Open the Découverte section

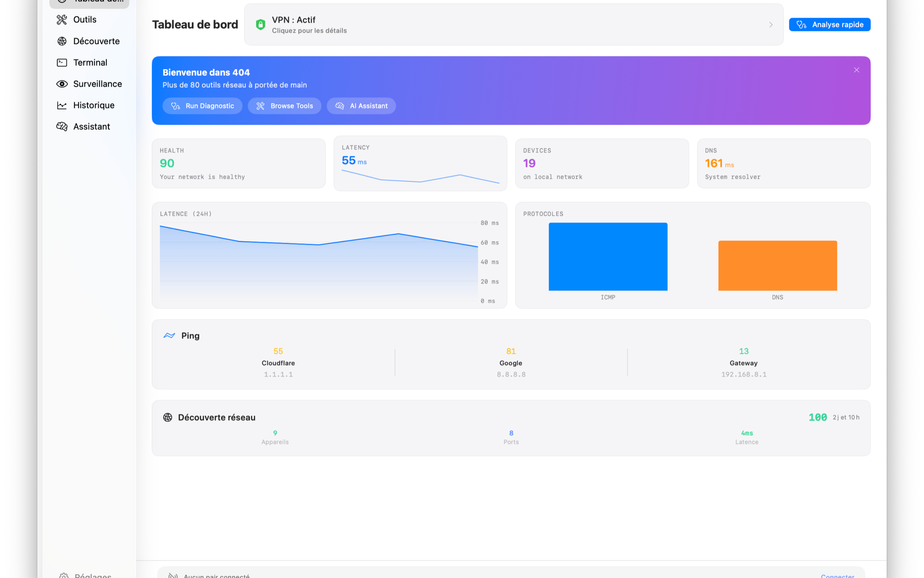point(89,41)
